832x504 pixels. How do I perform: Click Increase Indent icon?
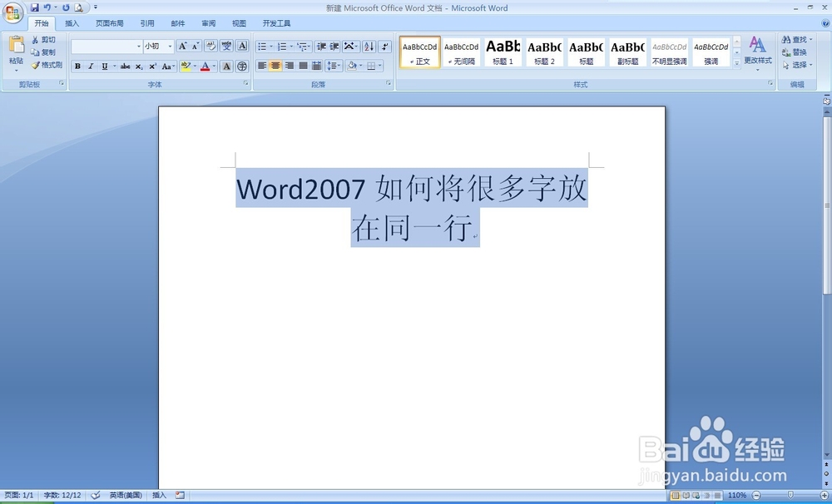tap(334, 47)
